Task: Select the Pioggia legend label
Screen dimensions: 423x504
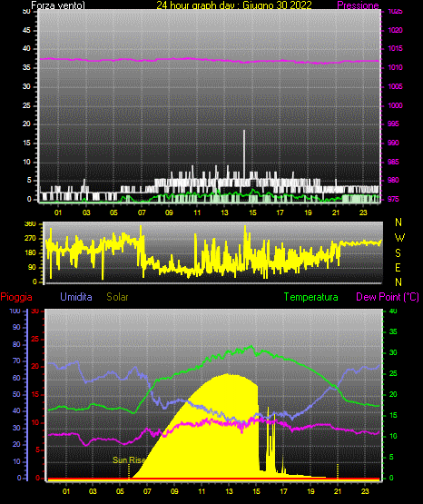Action: pyautogui.click(x=16, y=297)
